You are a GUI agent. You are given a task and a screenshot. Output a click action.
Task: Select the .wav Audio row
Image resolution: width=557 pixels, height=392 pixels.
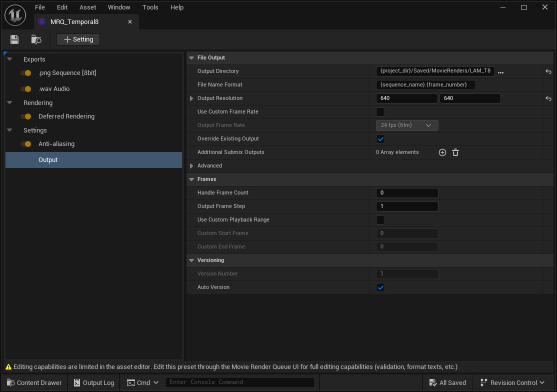[x=94, y=89]
